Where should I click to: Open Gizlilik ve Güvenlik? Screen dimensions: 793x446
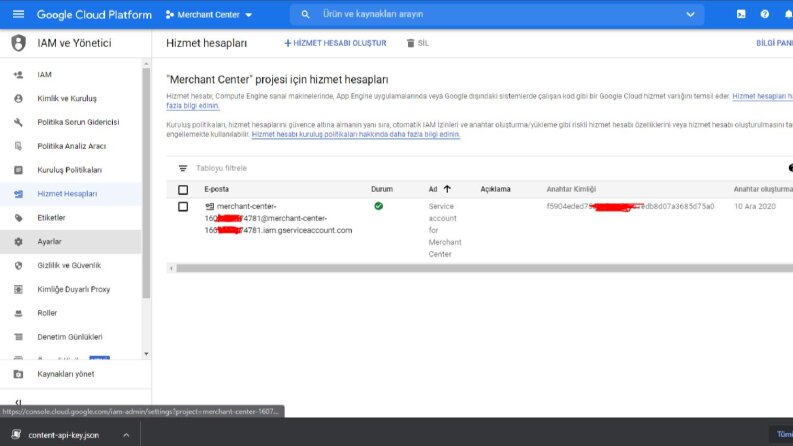[x=69, y=265]
